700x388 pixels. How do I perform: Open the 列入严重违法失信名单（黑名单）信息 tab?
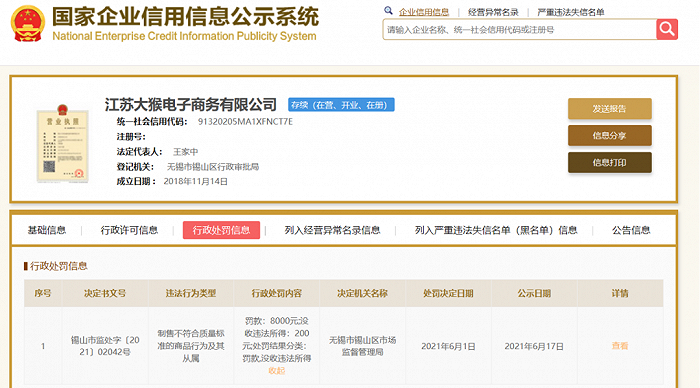click(496, 230)
